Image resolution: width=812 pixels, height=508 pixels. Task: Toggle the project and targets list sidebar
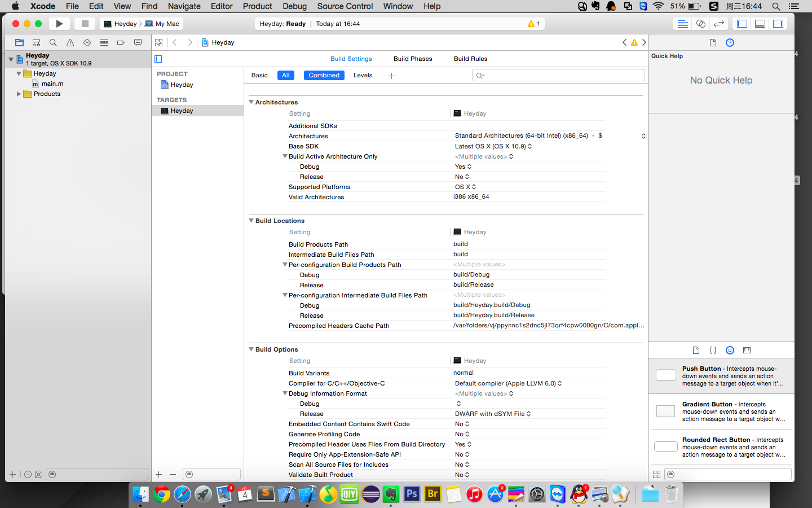pos(158,59)
